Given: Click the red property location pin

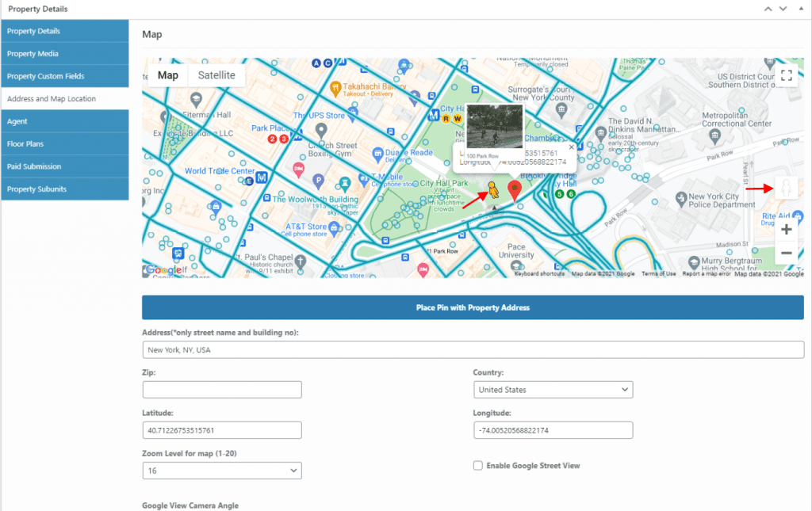Looking at the screenshot, I should tap(514, 190).
